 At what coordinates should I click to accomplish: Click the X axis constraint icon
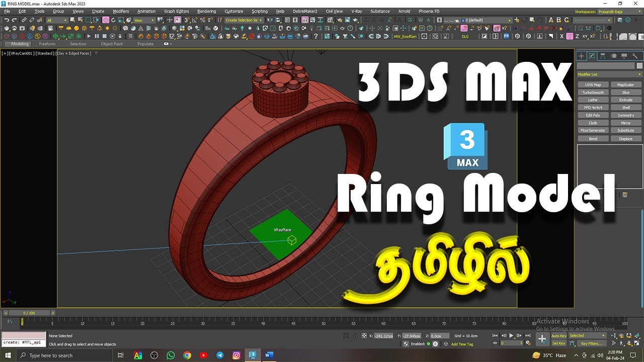coord(561,36)
